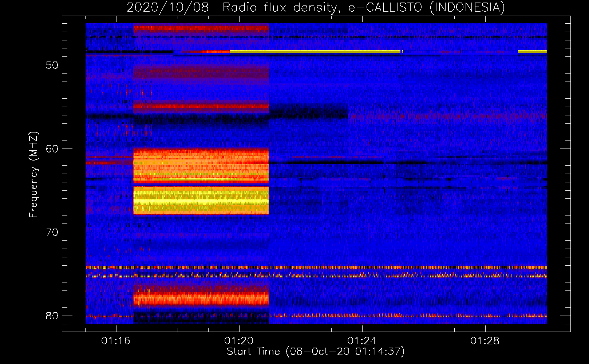The height and width of the screenshot is (364, 589).
Task: Click the 60 MHz frequency tick label
Action: tap(52, 149)
